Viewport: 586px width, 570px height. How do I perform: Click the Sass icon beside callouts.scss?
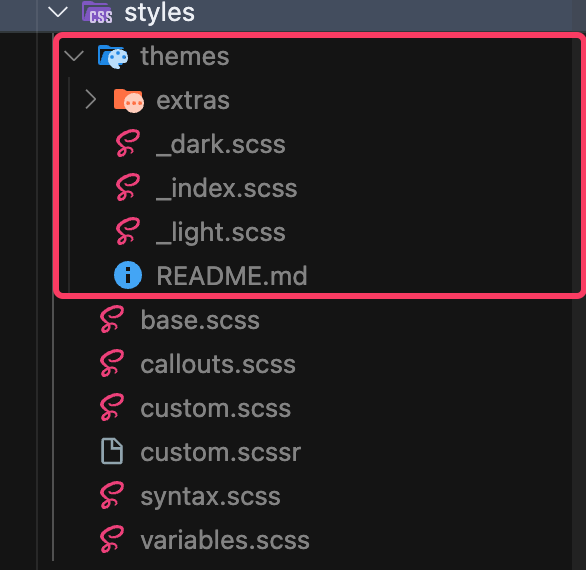click(x=112, y=363)
